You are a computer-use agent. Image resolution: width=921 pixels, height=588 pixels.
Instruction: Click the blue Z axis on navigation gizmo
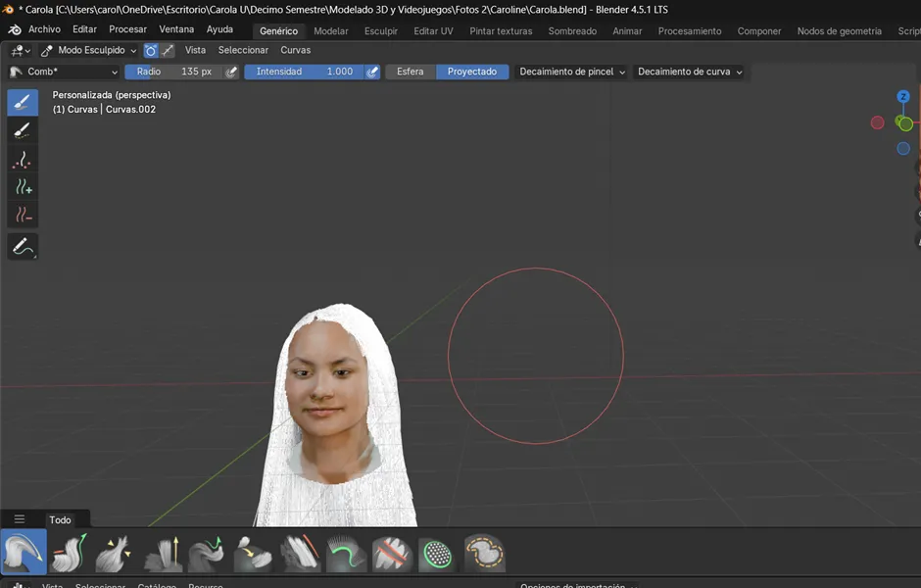(x=903, y=97)
